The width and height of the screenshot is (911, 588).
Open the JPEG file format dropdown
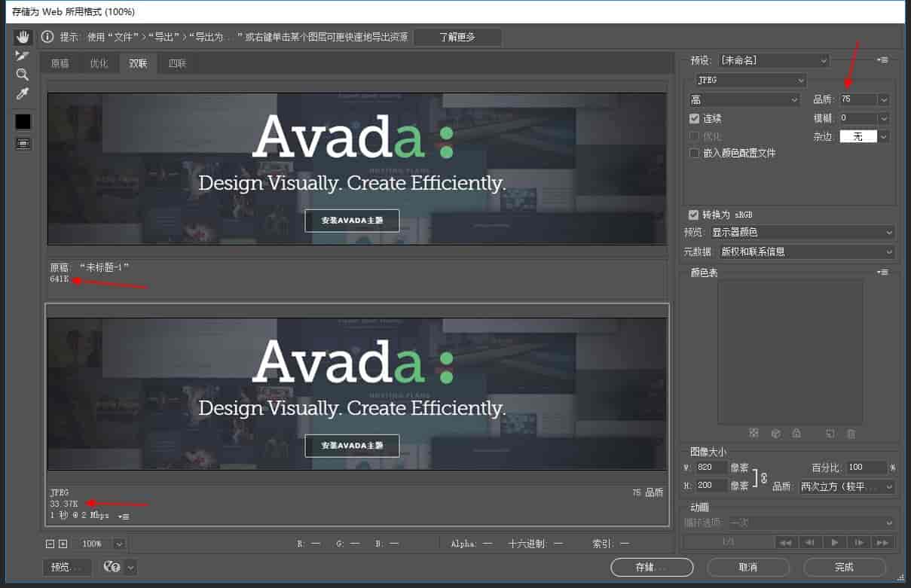tap(750, 80)
